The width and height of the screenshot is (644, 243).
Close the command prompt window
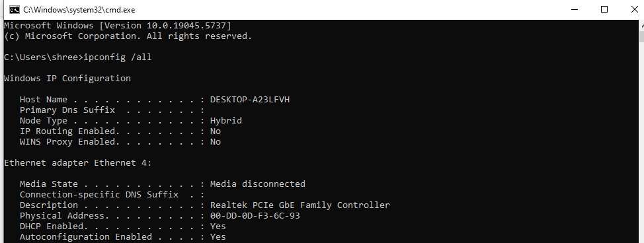click(634, 9)
